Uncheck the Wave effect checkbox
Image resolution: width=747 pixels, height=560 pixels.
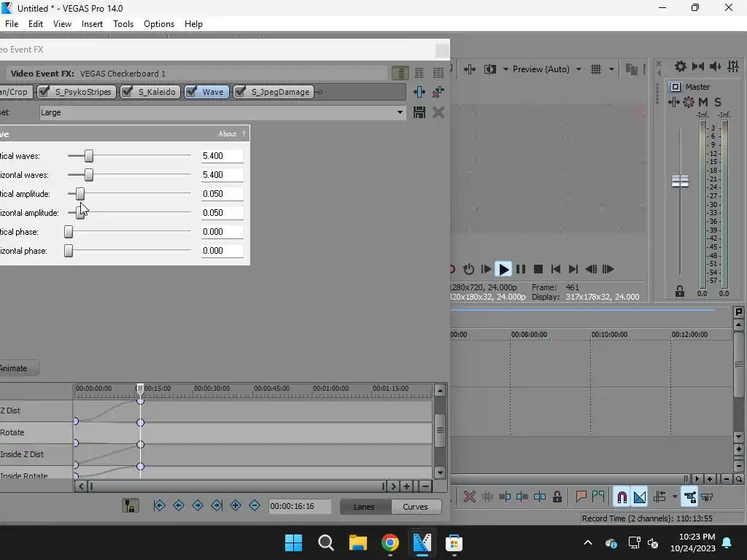(192, 91)
